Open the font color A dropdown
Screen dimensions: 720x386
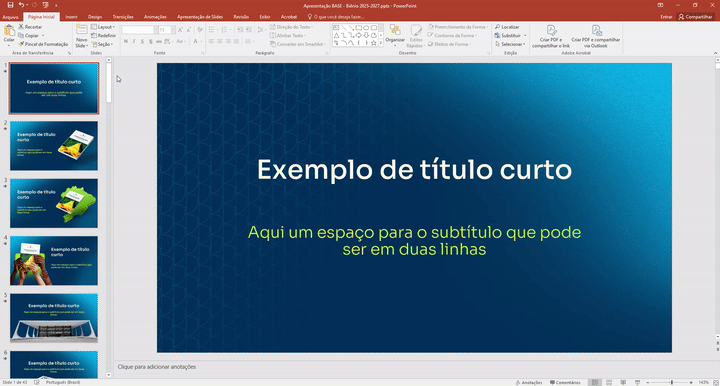pyautogui.click(x=201, y=41)
